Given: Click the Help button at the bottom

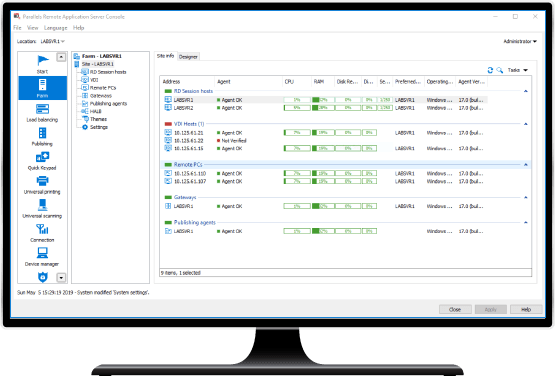Looking at the screenshot, I should pos(526,309).
